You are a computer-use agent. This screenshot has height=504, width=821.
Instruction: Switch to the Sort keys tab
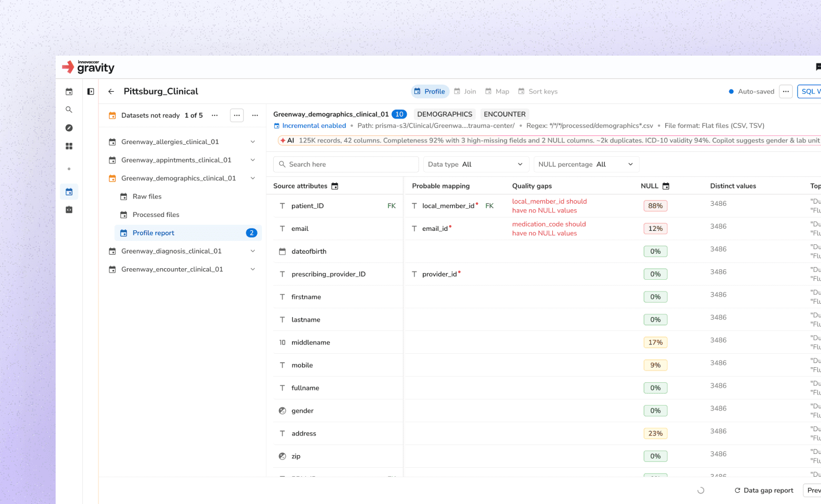point(538,92)
